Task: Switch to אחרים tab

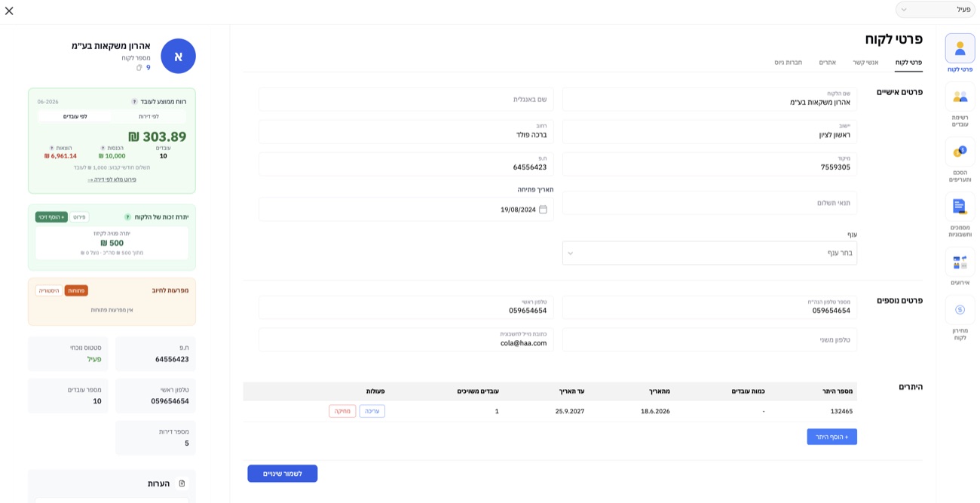Action: click(827, 63)
